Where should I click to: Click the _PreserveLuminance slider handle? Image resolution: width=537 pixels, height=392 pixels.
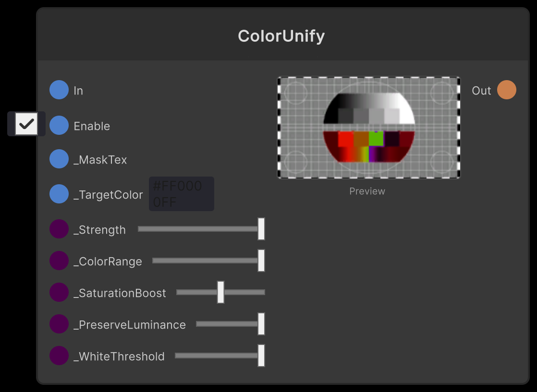[261, 324]
